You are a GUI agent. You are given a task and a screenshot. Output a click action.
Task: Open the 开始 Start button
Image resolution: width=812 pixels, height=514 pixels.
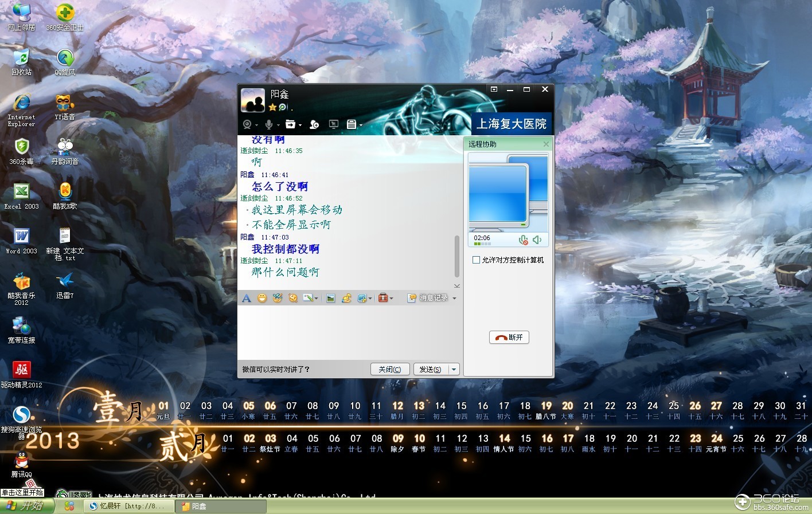click(x=26, y=506)
